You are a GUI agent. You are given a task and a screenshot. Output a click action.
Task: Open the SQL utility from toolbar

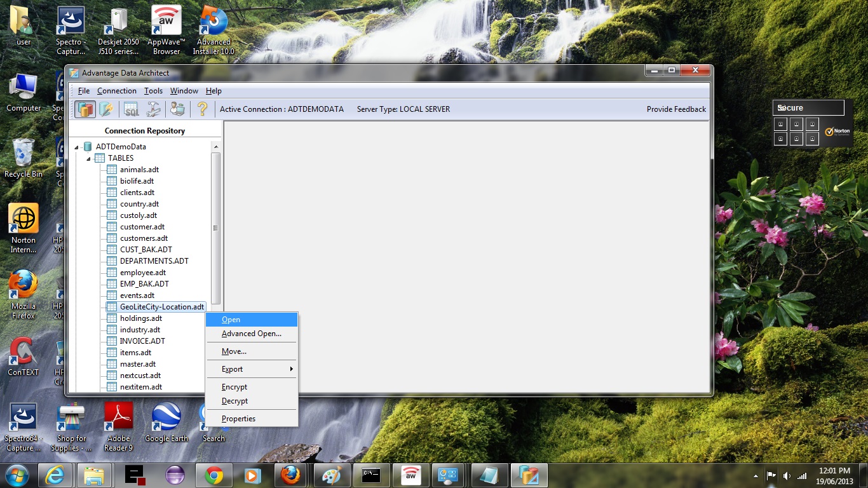pos(132,109)
